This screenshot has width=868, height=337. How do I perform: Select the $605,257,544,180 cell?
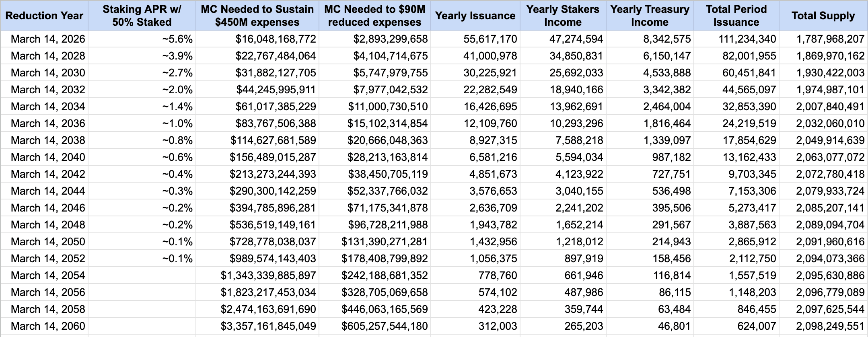pyautogui.click(x=384, y=326)
